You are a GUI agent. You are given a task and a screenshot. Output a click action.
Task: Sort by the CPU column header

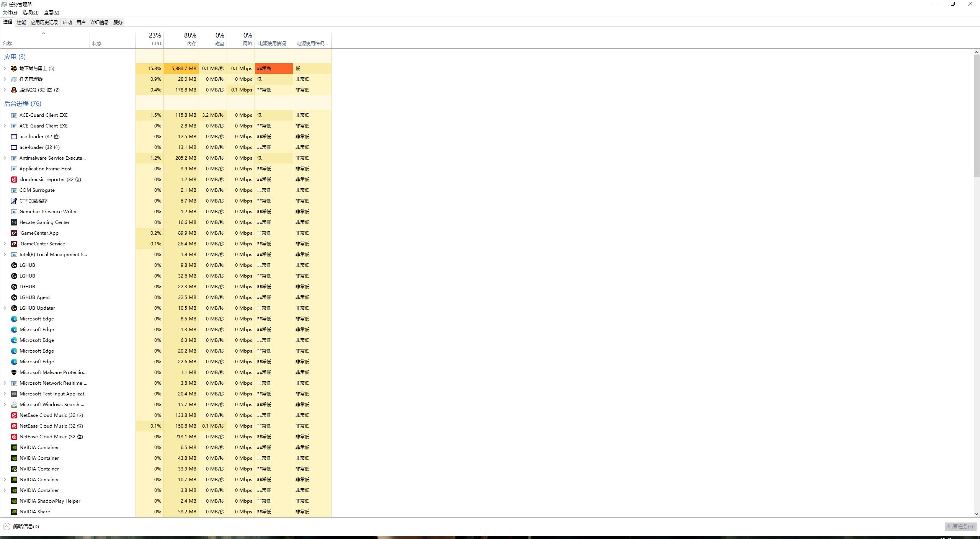point(150,39)
